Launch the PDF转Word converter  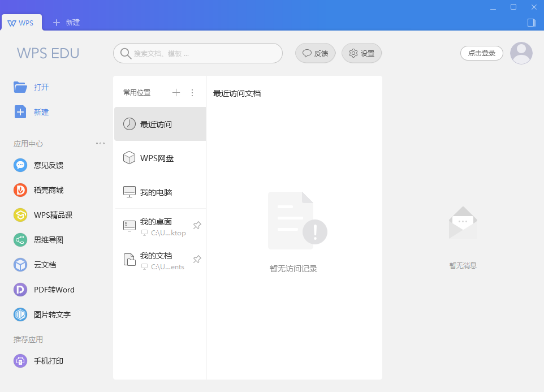pos(20,290)
